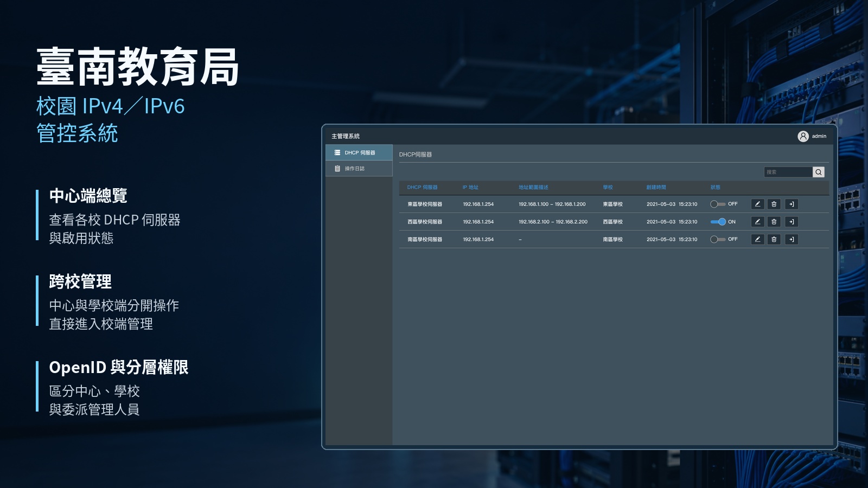
Task: Open 操作日誌 from the sidebar
Action: pyautogui.click(x=359, y=169)
